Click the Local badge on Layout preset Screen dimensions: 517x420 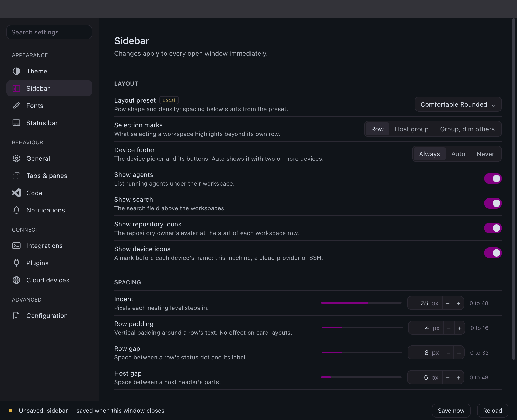[169, 100]
